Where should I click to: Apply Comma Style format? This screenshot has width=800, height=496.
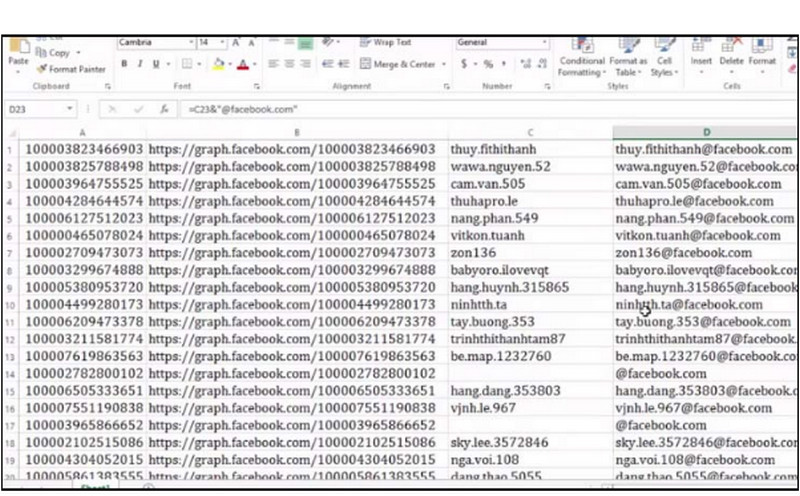(504, 64)
